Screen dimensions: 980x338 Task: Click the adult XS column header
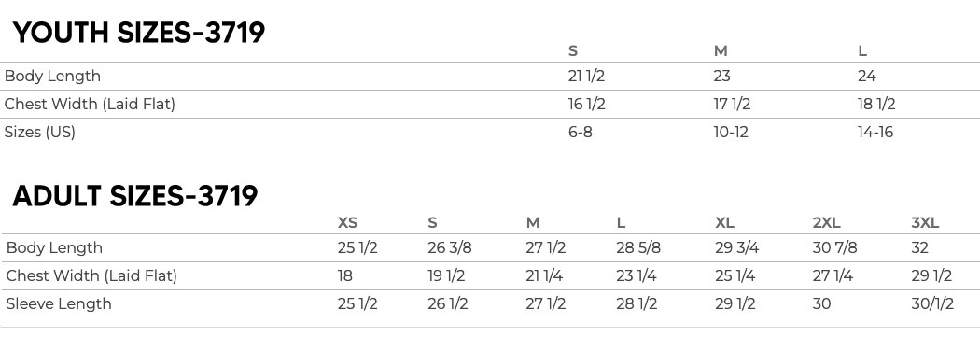[x=347, y=223]
